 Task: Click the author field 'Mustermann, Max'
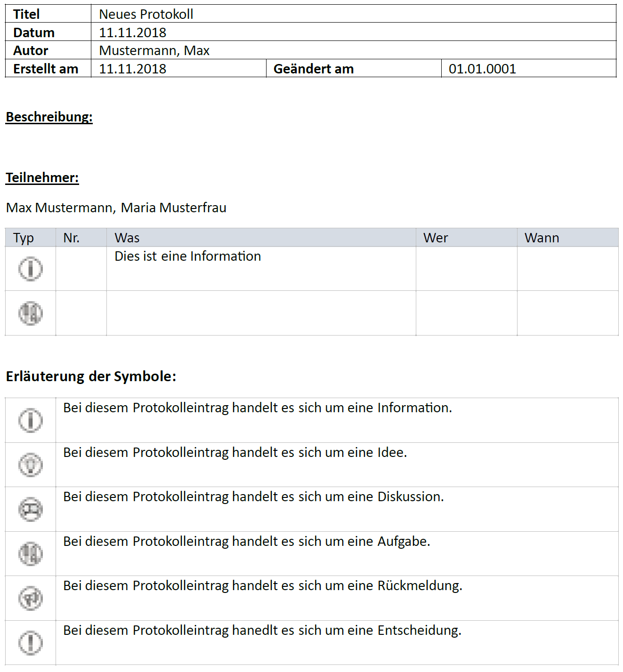click(x=154, y=50)
